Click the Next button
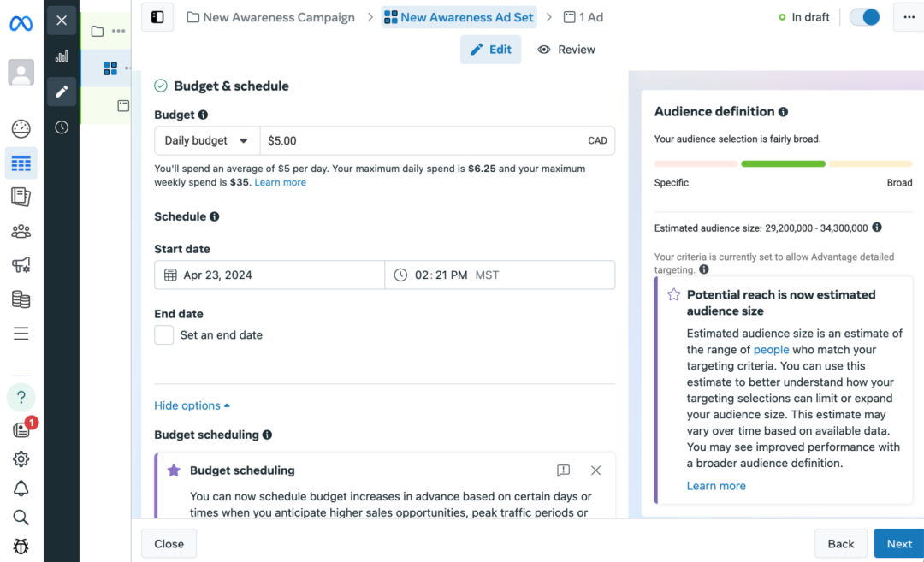Screen dimensions: 924x562 tap(898, 543)
